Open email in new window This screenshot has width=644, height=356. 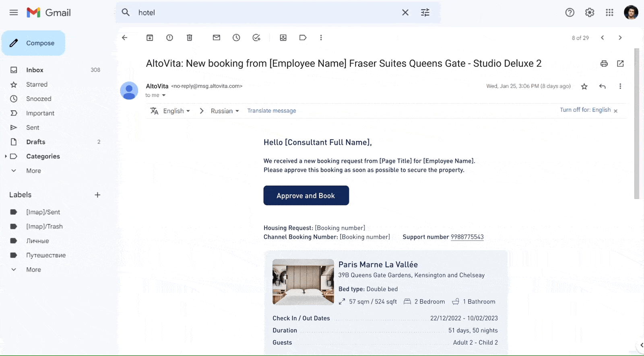click(620, 64)
